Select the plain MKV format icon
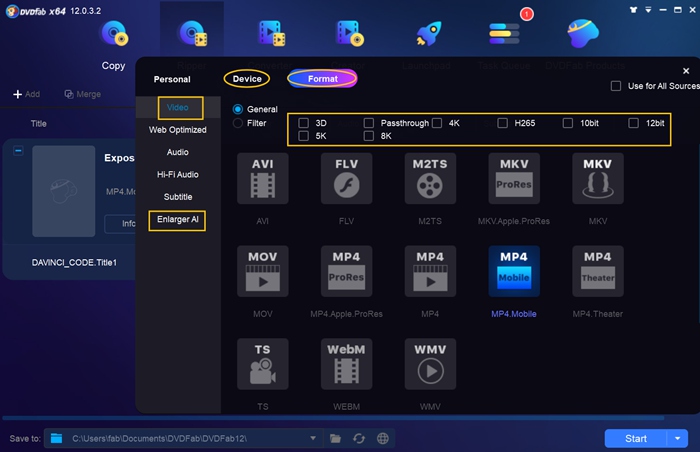The image size is (700, 452). tap(598, 179)
